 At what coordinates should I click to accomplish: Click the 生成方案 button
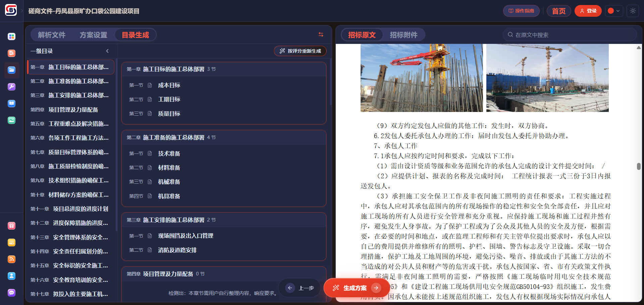pyautogui.click(x=357, y=288)
